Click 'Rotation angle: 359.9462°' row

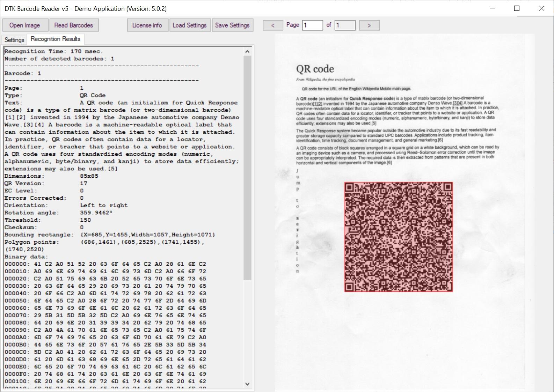click(59, 213)
